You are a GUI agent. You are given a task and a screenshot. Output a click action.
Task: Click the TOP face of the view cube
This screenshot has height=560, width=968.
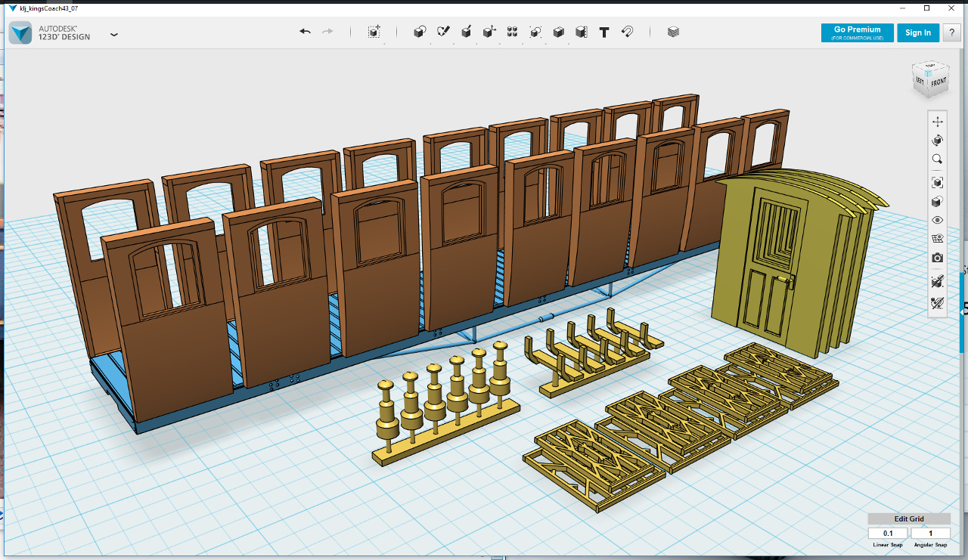[930, 67]
